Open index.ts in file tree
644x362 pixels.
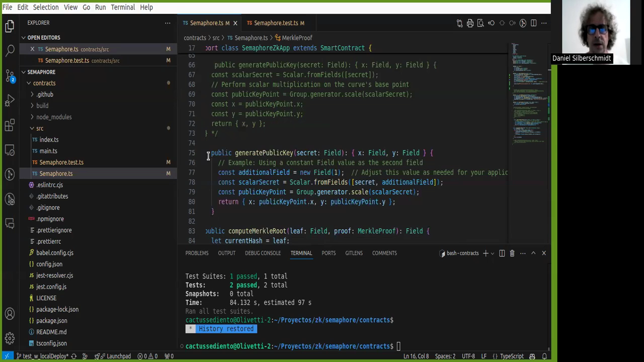[x=49, y=140]
